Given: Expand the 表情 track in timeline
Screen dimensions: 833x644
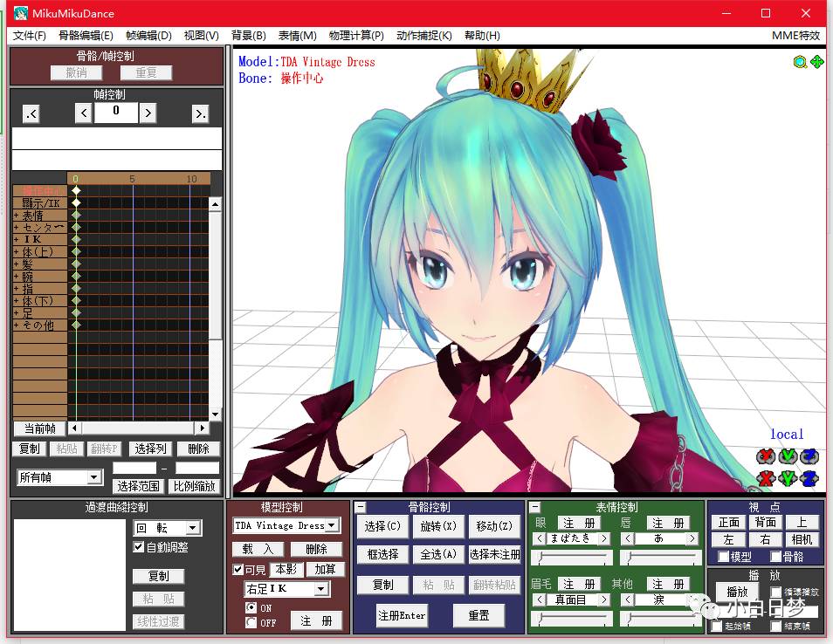Looking at the screenshot, I should pos(17,216).
